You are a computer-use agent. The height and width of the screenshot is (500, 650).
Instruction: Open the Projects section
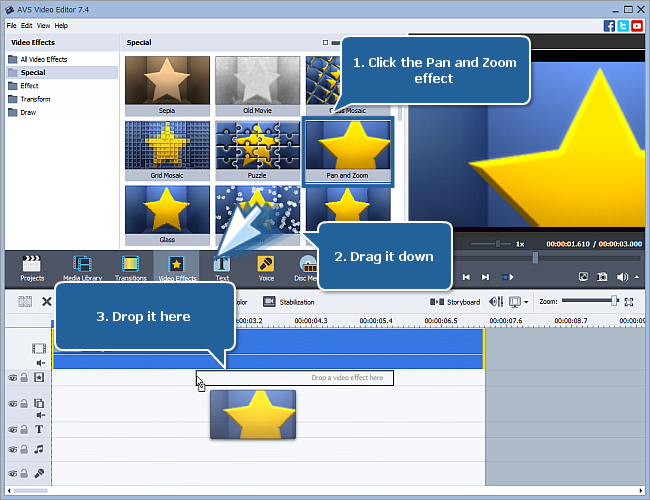coord(32,268)
